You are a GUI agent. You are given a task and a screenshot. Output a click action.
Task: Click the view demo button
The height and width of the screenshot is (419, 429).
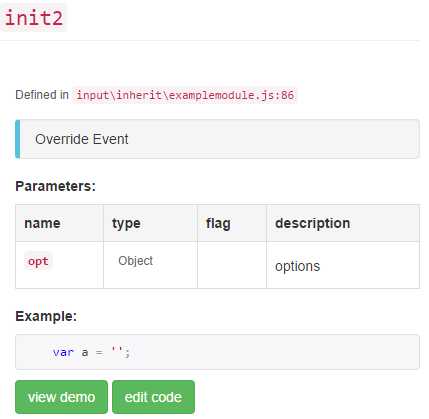point(61,397)
